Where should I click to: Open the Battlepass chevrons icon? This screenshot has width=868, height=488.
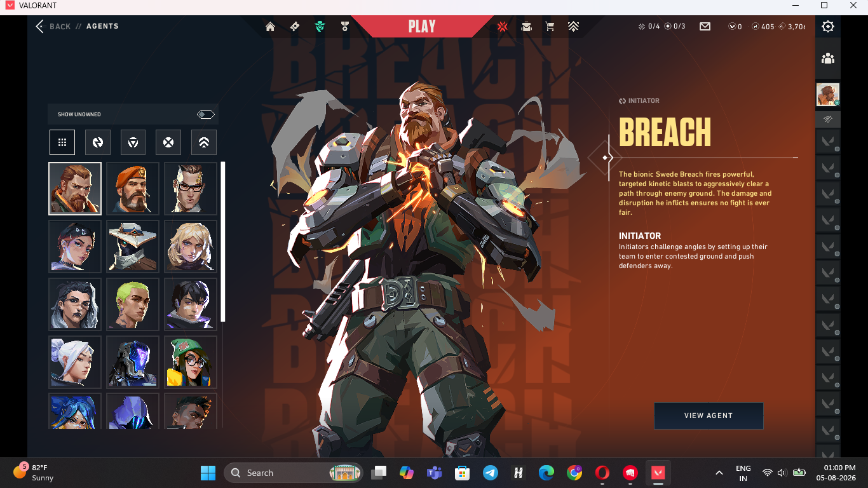point(573,27)
